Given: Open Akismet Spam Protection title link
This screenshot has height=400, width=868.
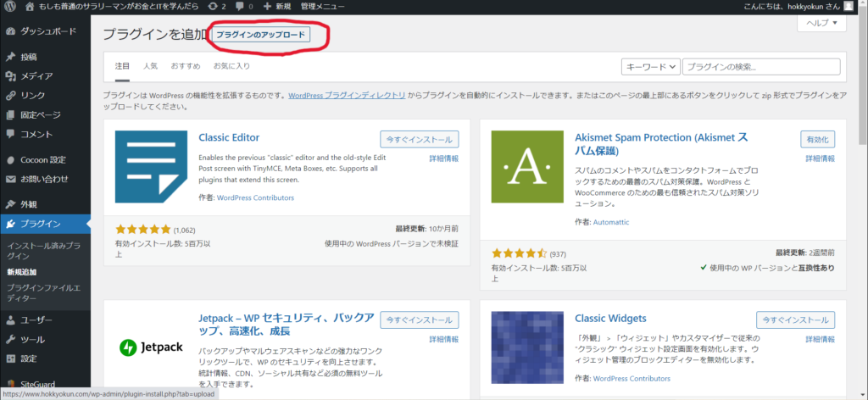Looking at the screenshot, I should (663, 144).
